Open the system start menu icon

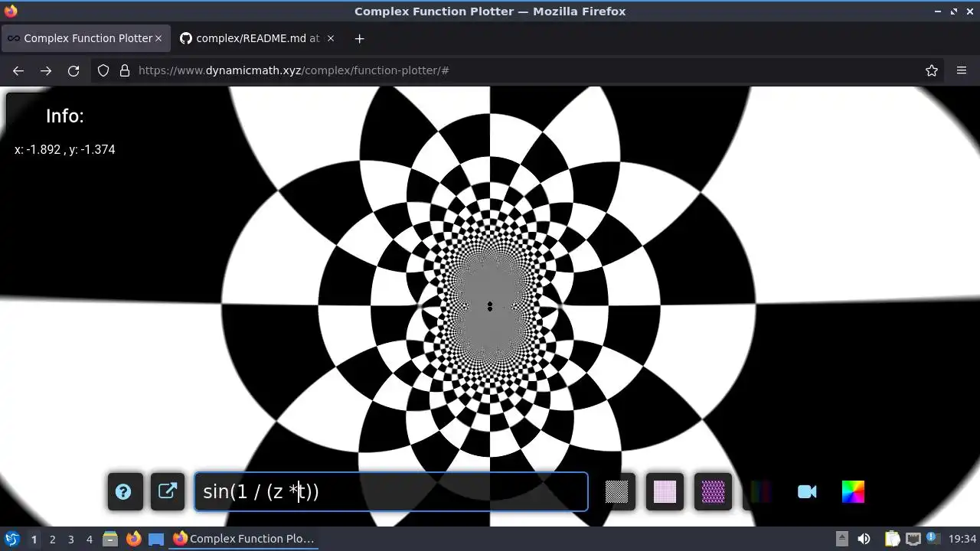point(11,539)
